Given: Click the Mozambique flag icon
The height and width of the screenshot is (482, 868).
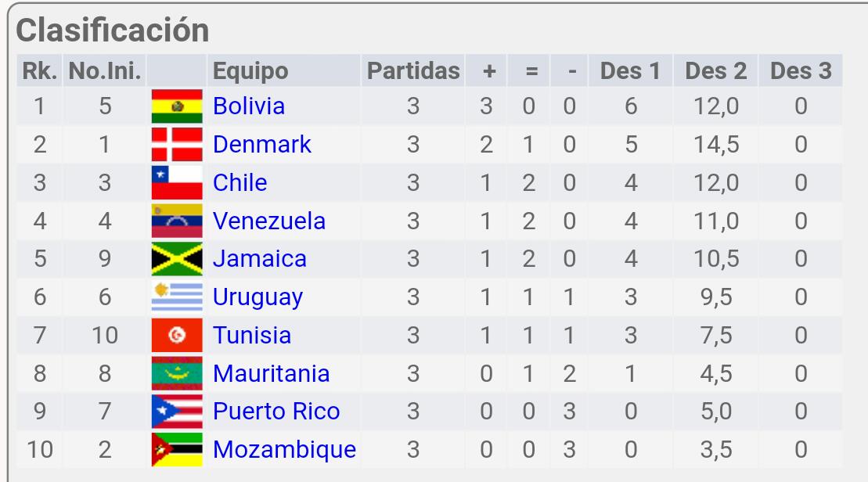Looking at the screenshot, I should [177, 450].
